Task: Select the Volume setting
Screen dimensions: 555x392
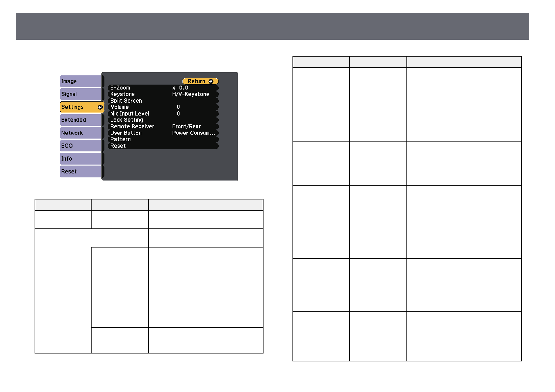Action: tap(163, 107)
